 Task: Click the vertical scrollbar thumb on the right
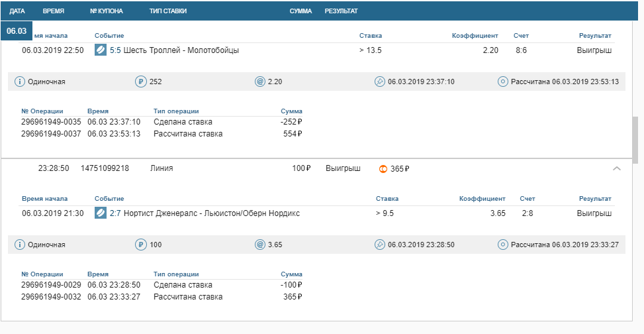click(635, 139)
